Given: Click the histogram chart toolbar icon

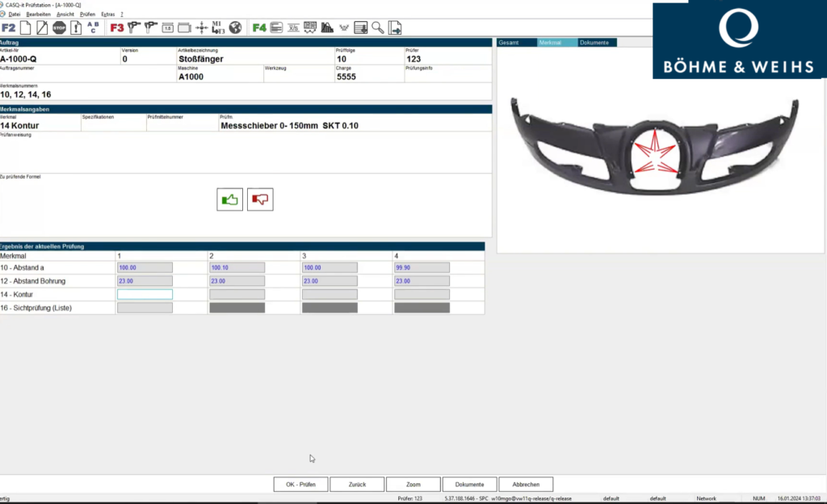Looking at the screenshot, I should [327, 27].
